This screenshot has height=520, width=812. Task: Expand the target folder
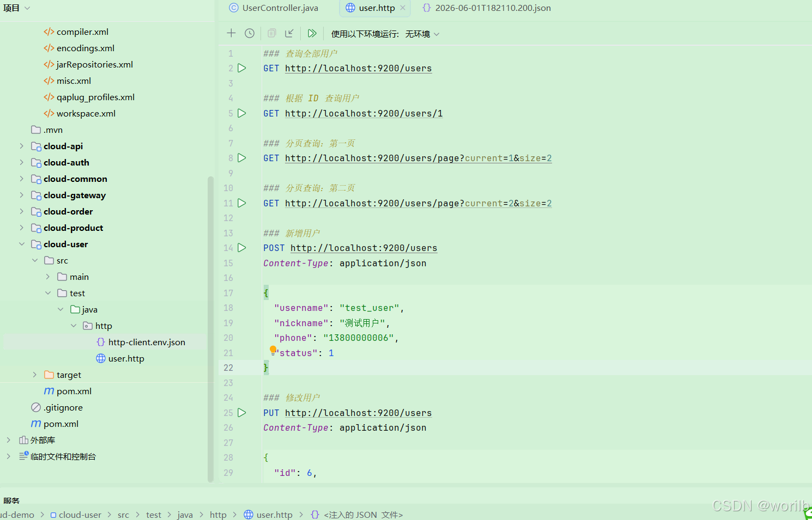(34, 375)
